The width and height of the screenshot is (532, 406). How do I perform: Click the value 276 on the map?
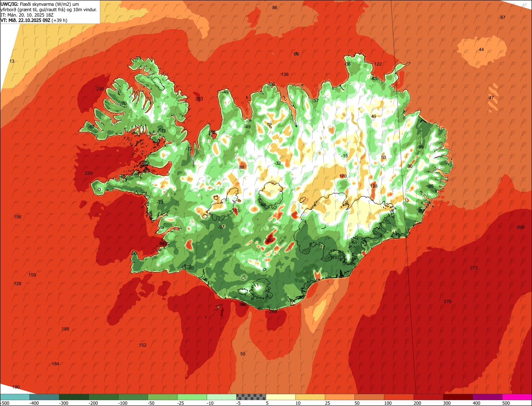(448, 302)
